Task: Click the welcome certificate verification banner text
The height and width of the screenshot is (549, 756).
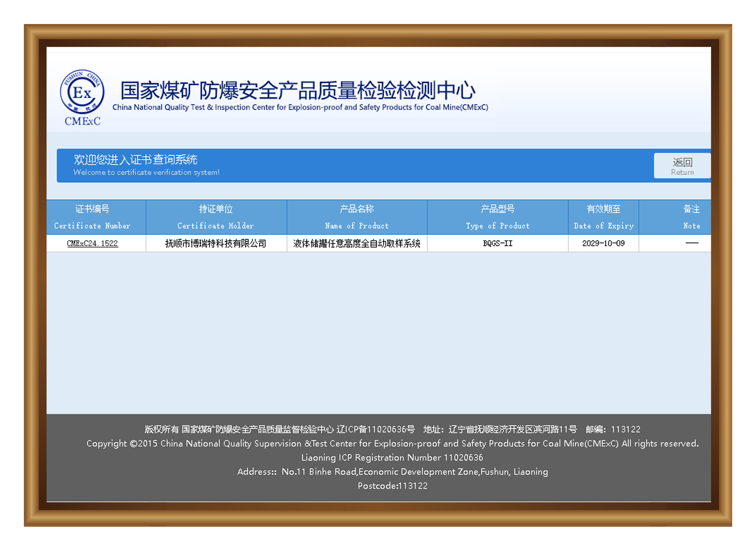Action: pyautogui.click(x=146, y=172)
